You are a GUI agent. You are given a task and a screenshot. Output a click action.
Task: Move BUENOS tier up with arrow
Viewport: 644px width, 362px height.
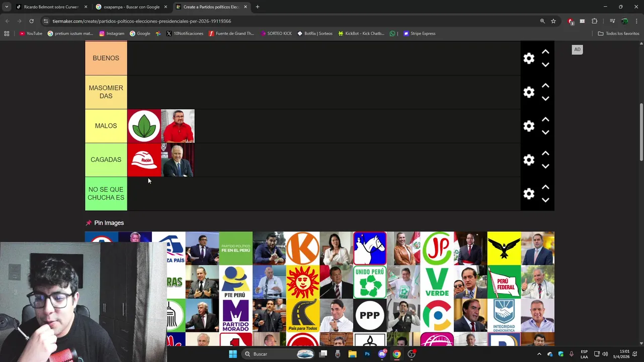coord(545,52)
